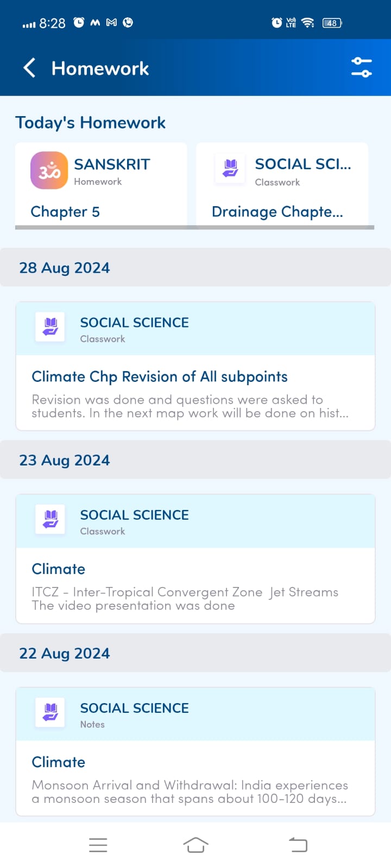Tap the book icon in 22 Aug card
The width and height of the screenshot is (391, 868).
pyautogui.click(x=50, y=712)
